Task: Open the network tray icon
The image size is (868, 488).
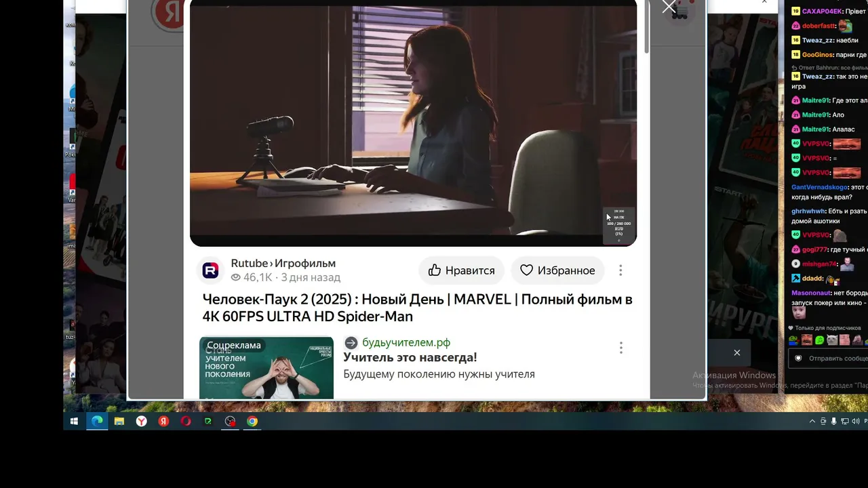Action: click(x=844, y=421)
